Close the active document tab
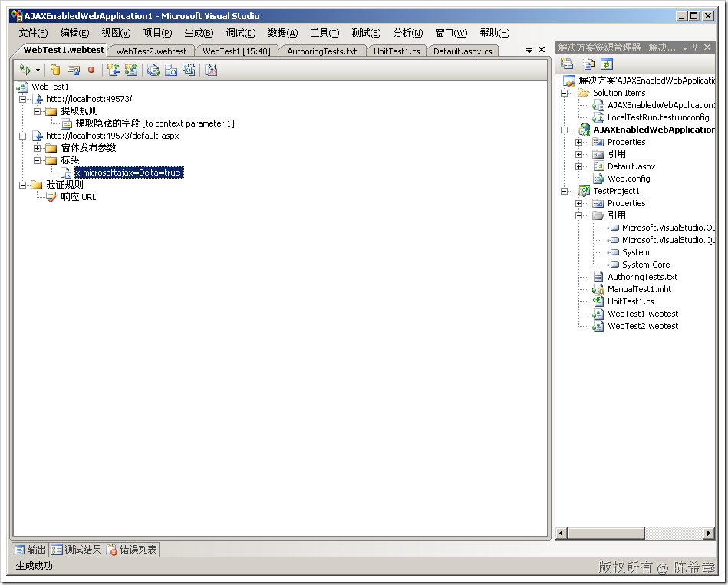The image size is (728, 585). (x=542, y=50)
